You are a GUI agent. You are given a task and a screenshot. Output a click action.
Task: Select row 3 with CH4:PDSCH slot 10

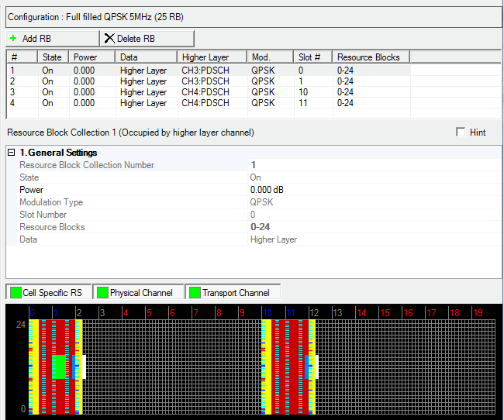[155, 92]
